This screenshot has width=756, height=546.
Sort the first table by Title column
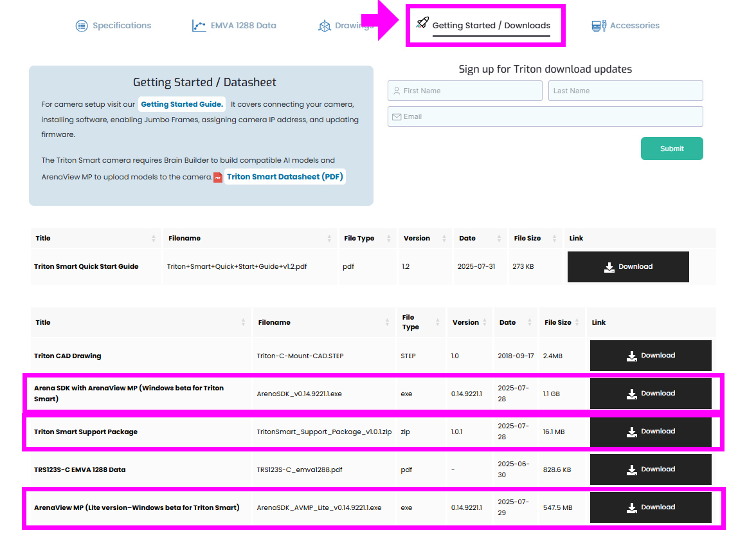click(x=154, y=239)
